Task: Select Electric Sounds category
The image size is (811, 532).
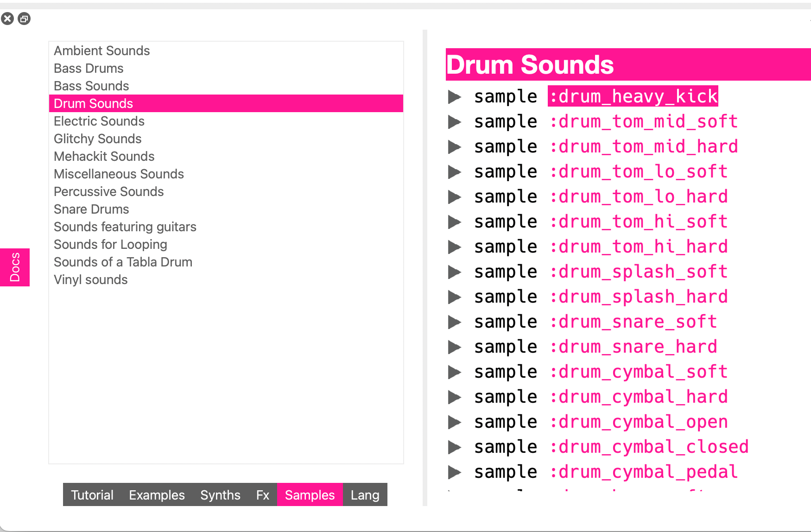Action: (226, 121)
